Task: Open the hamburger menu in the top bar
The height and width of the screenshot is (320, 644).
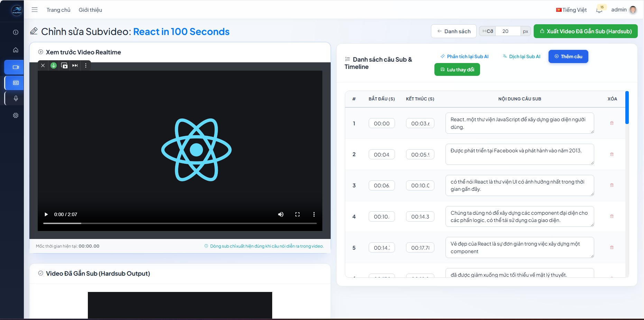Action: pos(35,10)
